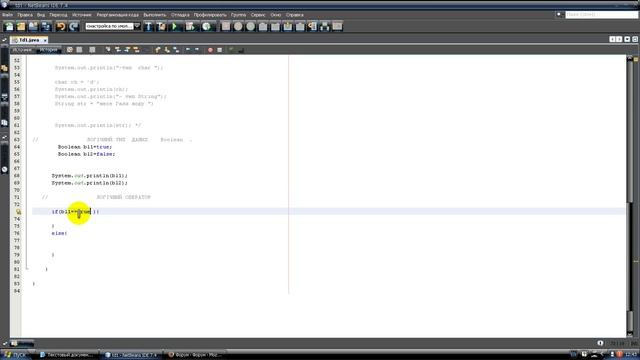This screenshot has width=640, height=360.
Task: Open the Сервис menu
Action: click(258, 15)
